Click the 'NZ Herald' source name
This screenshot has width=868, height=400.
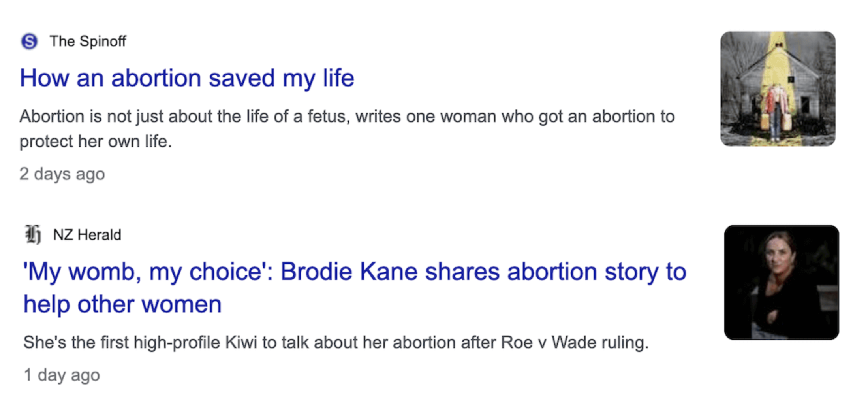point(87,235)
